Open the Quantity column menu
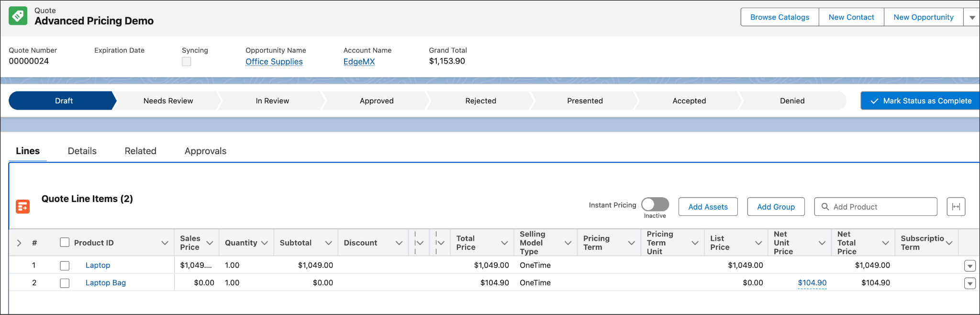Viewport: 980px width, 315px height. [x=264, y=243]
